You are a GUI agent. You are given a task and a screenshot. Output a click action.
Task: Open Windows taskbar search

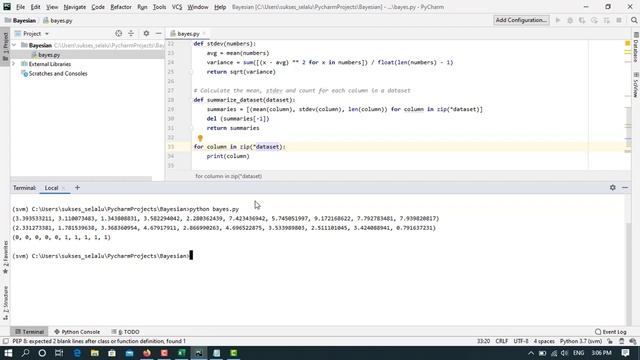[x=25, y=353]
